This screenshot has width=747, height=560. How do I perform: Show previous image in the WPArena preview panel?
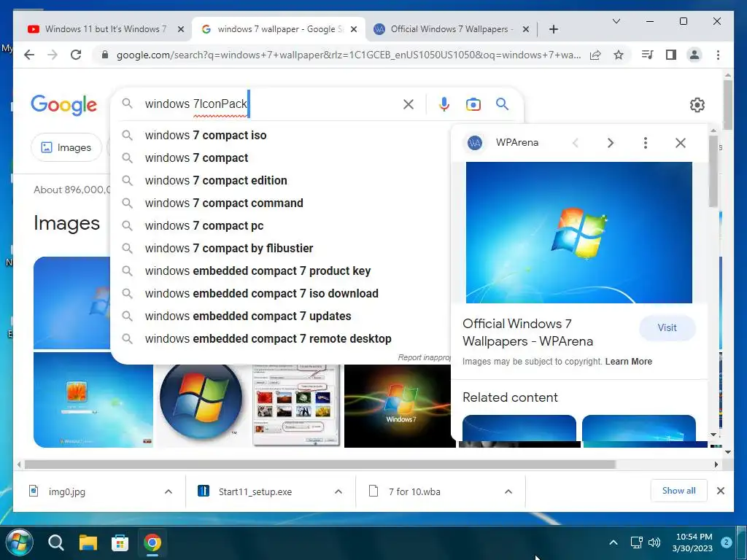pyautogui.click(x=576, y=143)
